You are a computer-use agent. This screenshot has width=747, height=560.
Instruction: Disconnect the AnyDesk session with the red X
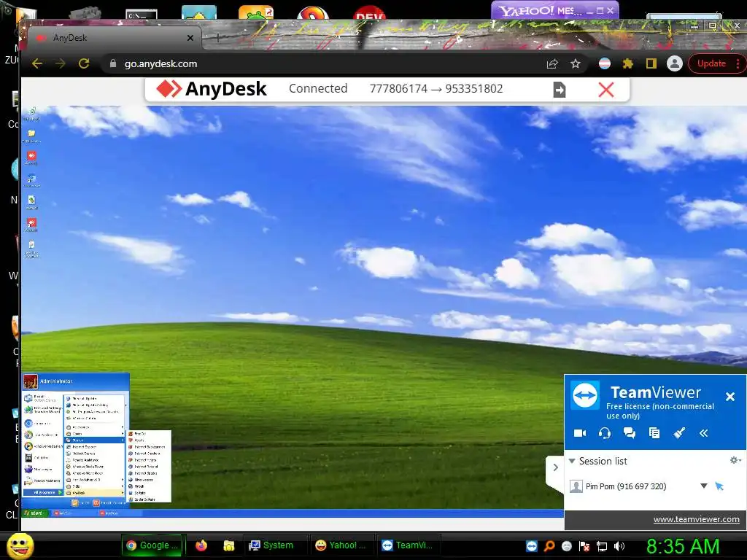coord(606,90)
